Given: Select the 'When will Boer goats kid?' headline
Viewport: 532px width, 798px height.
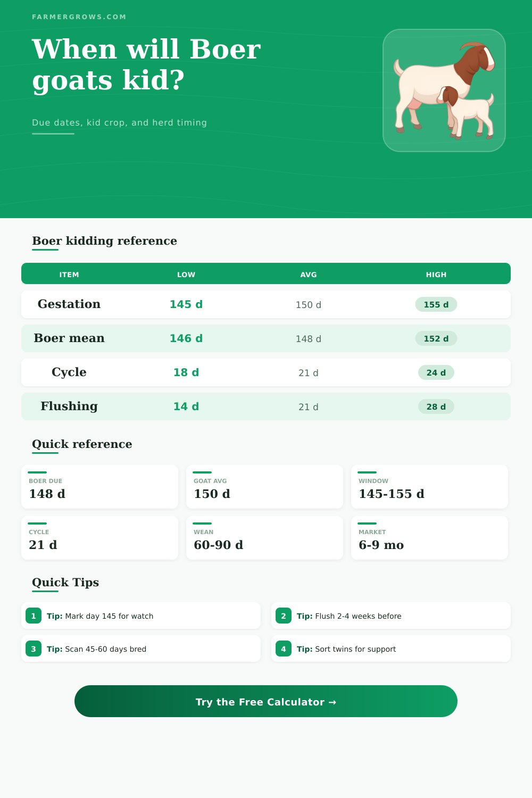Looking at the screenshot, I should coord(146,65).
